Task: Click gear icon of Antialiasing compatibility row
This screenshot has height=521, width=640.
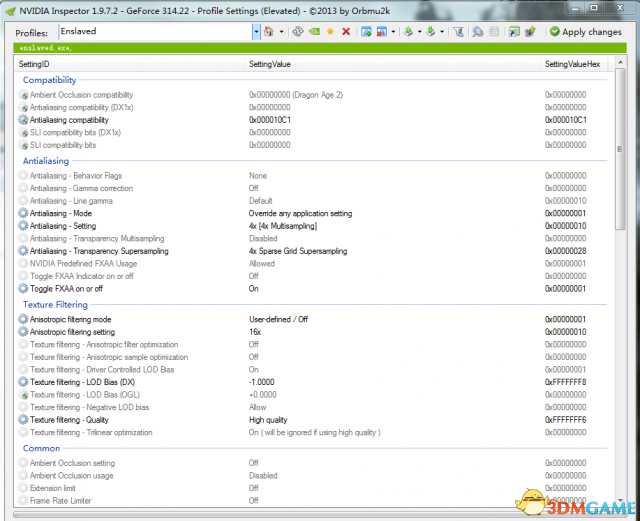Action: [x=23, y=120]
